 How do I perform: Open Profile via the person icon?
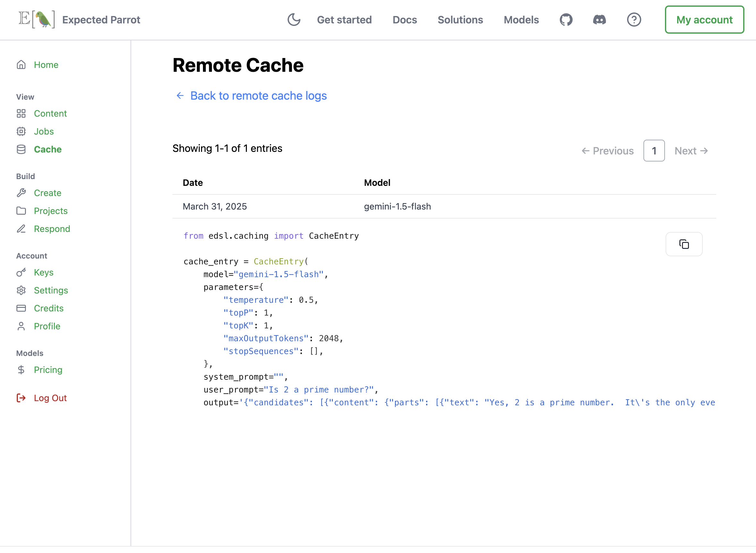(21, 326)
